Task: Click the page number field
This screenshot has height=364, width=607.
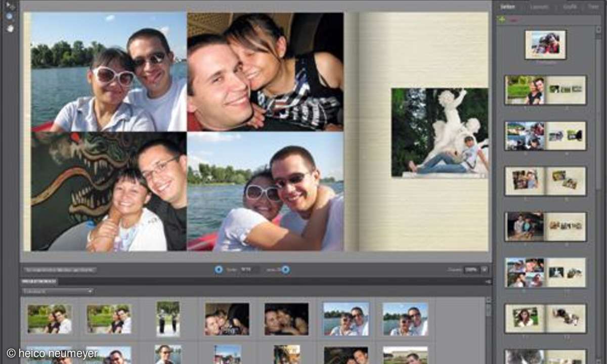Action: point(250,269)
